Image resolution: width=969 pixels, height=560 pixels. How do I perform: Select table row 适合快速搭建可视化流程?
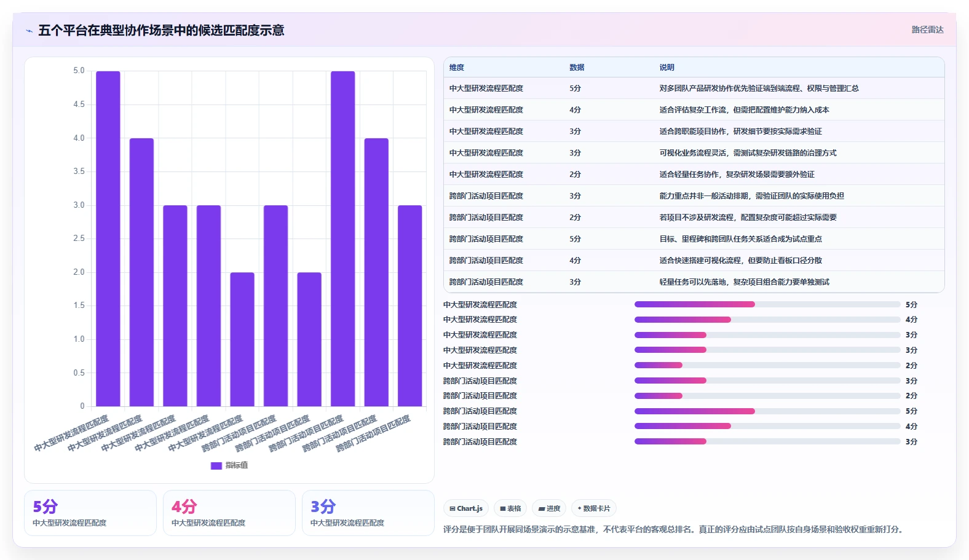694,261
